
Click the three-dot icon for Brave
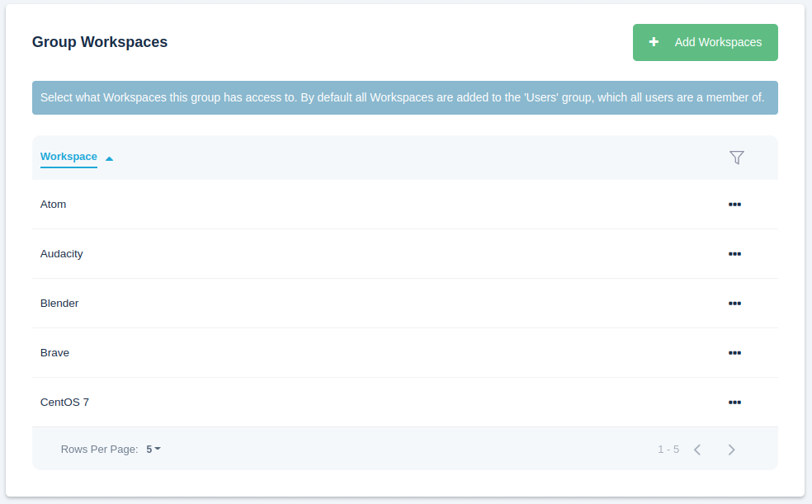(734, 352)
